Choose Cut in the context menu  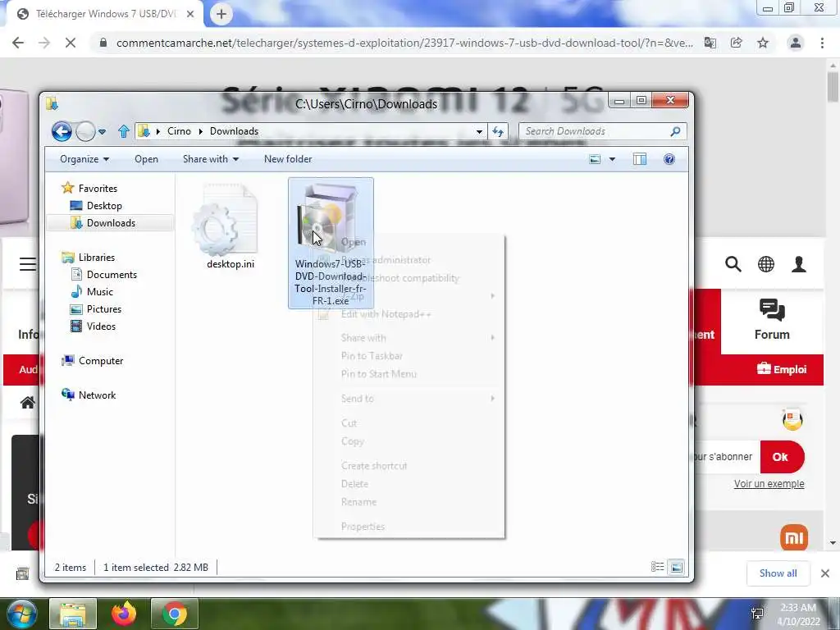[x=409, y=423]
